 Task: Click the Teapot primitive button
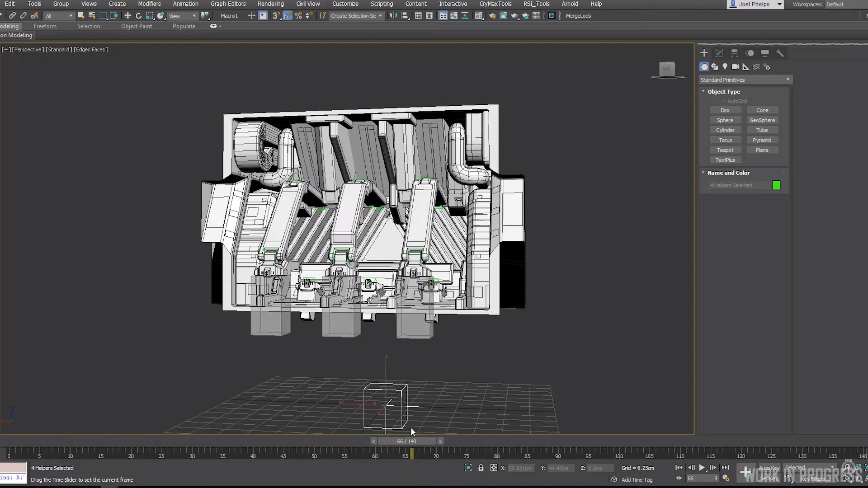pyautogui.click(x=725, y=150)
